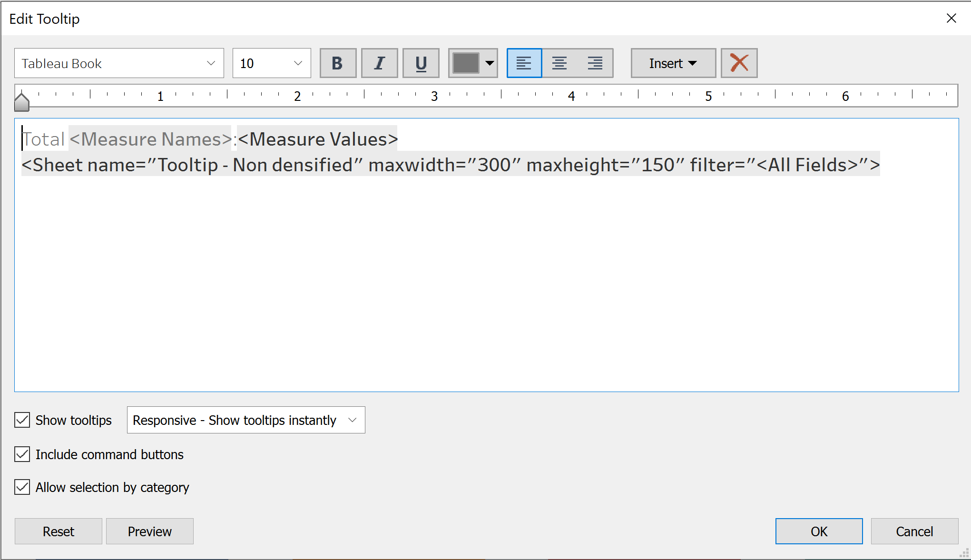971x560 pixels.
Task: Open the Tableau Book font dropdown
Action: 119,63
